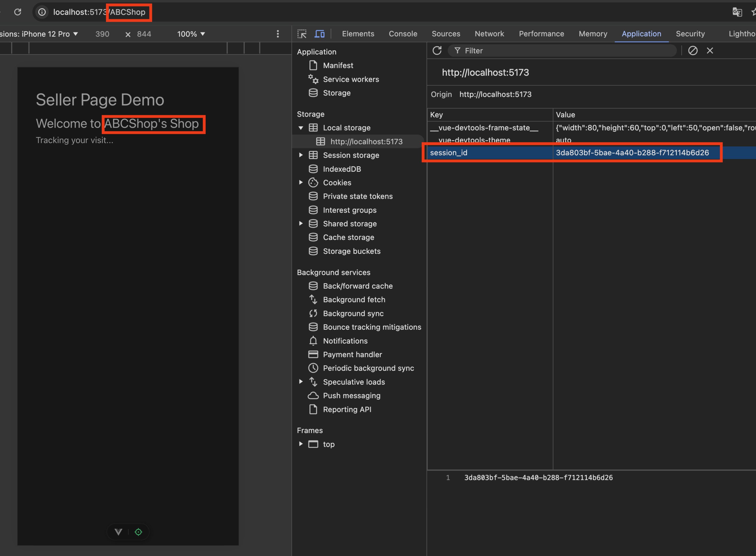Click the delete selected entry X icon
This screenshot has width=756, height=556.
710,51
